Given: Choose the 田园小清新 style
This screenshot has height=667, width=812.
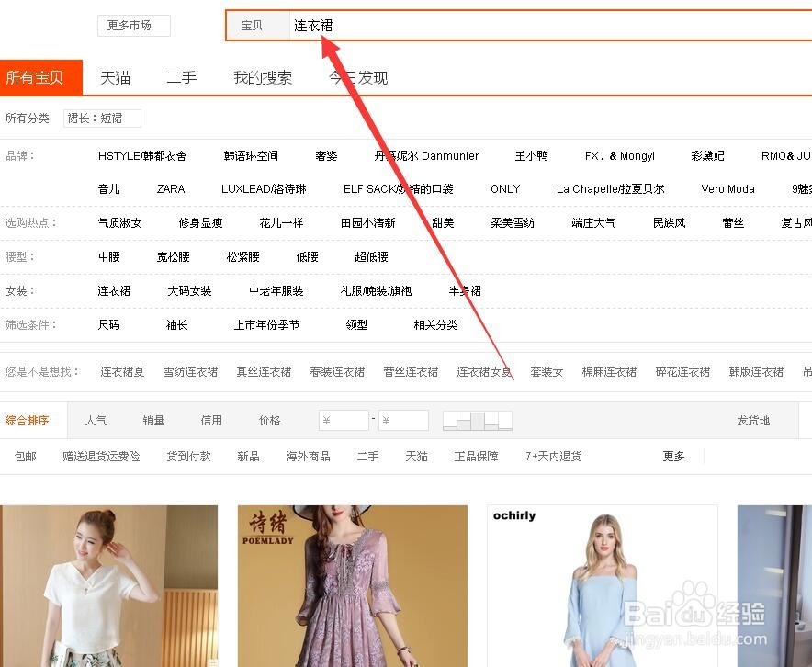Looking at the screenshot, I should (x=367, y=223).
